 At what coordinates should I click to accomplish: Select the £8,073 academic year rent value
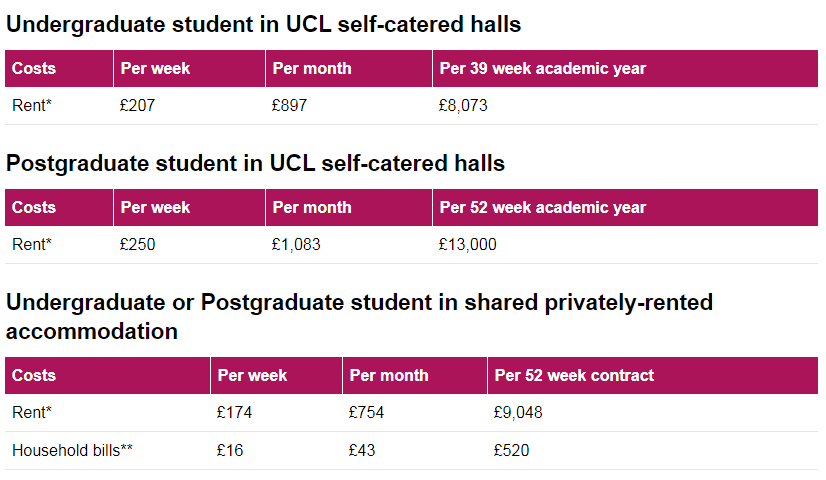coord(463,105)
